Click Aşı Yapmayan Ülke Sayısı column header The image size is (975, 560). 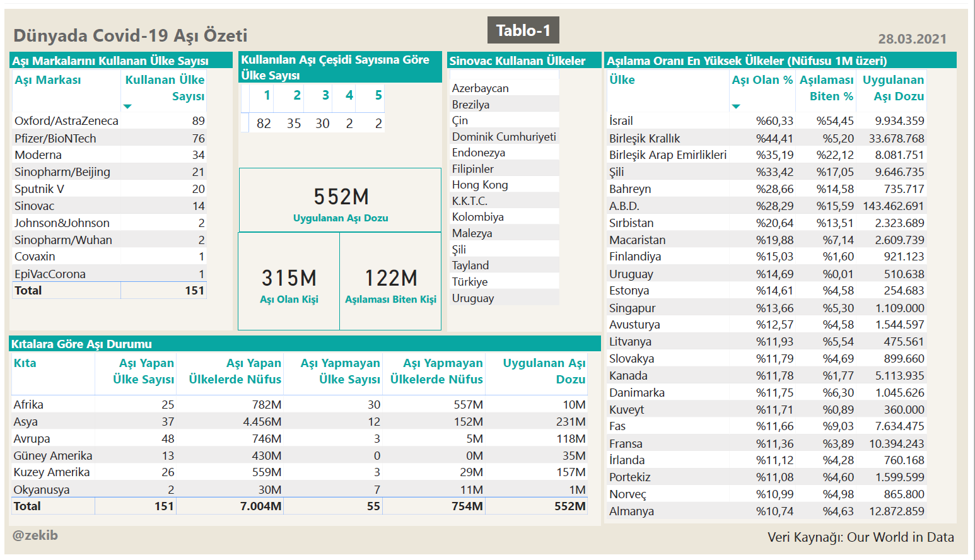point(340,371)
